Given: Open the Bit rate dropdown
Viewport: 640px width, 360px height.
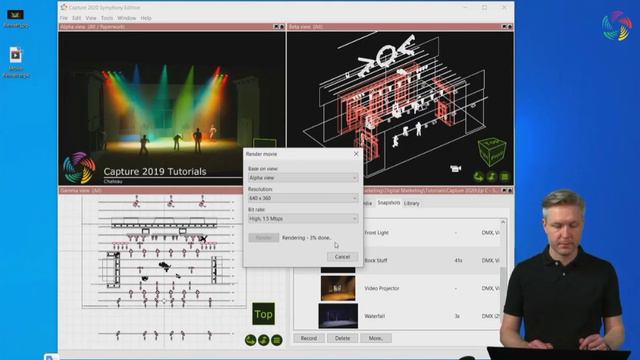Looking at the screenshot, I should coord(303,219).
